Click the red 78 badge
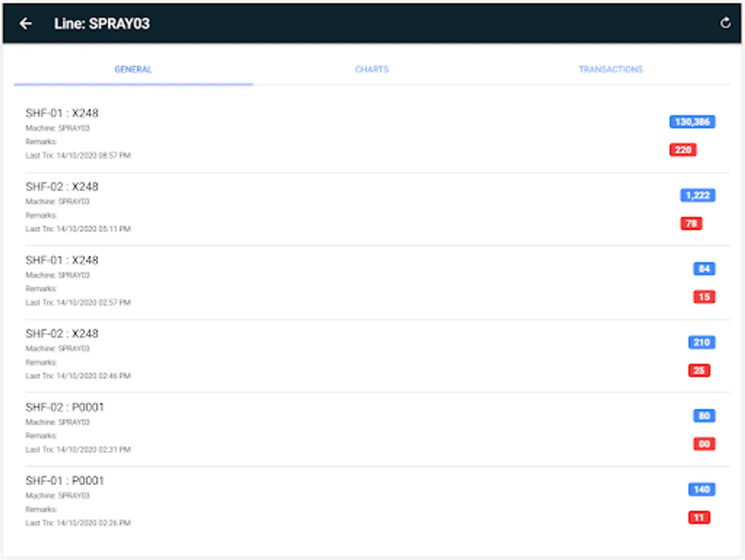Screen dimensions: 745x560 point(691,223)
